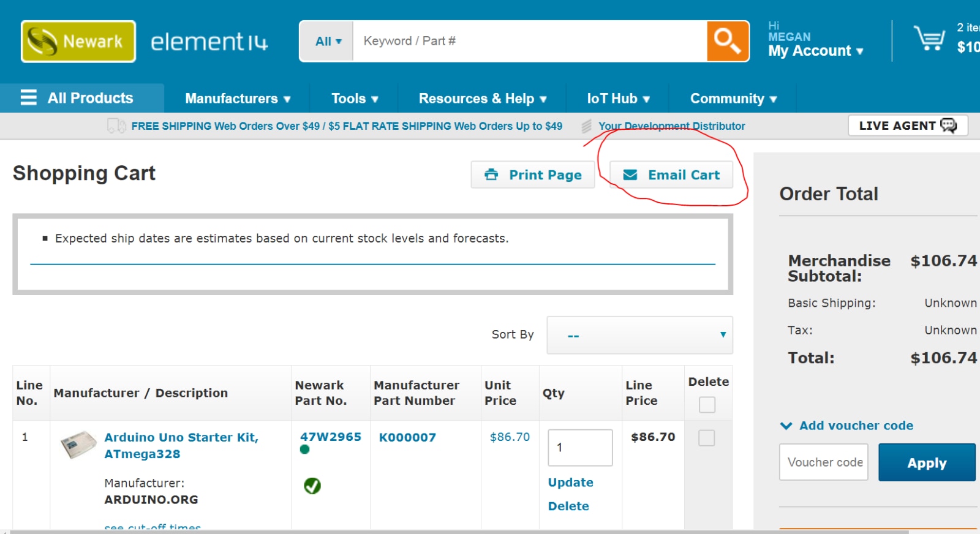Click the All Products hamburger icon

point(29,98)
